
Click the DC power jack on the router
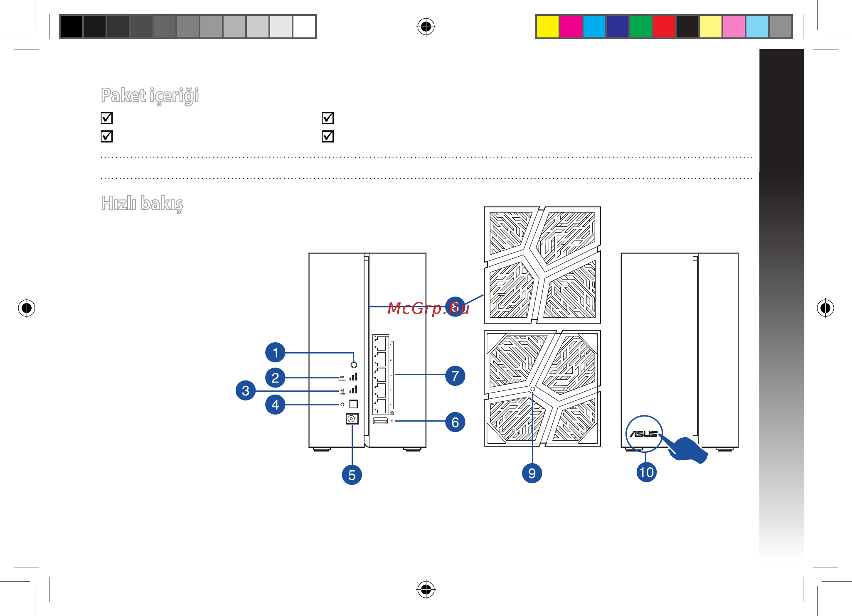tap(352, 419)
